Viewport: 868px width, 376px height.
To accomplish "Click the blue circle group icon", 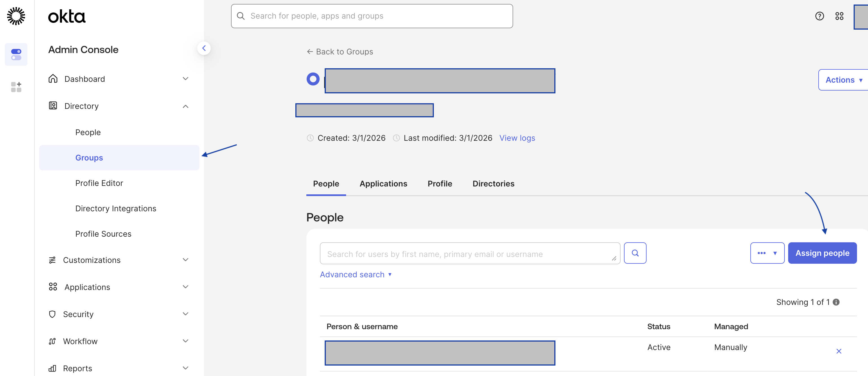I will point(313,79).
